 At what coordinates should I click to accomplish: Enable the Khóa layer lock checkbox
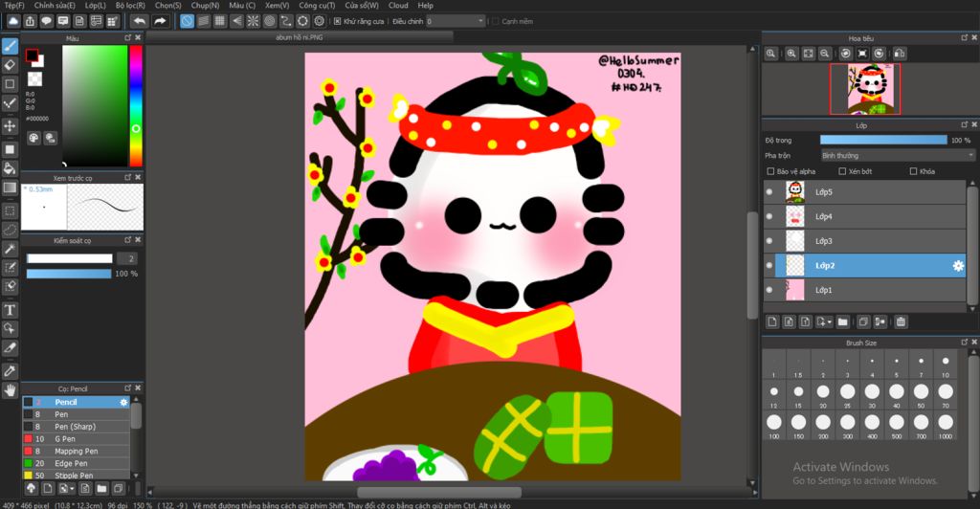click(913, 171)
